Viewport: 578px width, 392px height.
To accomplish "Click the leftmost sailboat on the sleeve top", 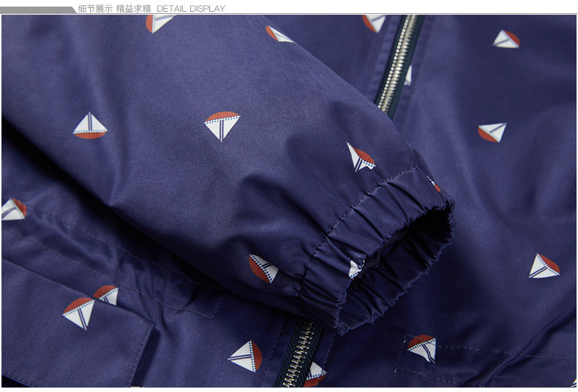I will [x=90, y=127].
